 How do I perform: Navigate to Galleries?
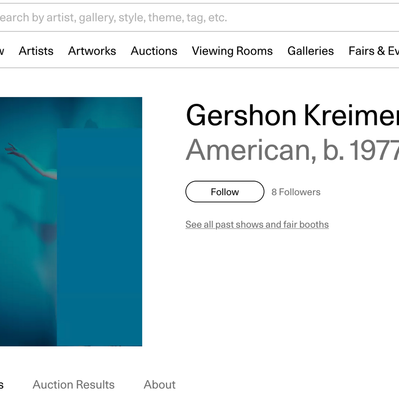pos(311,51)
